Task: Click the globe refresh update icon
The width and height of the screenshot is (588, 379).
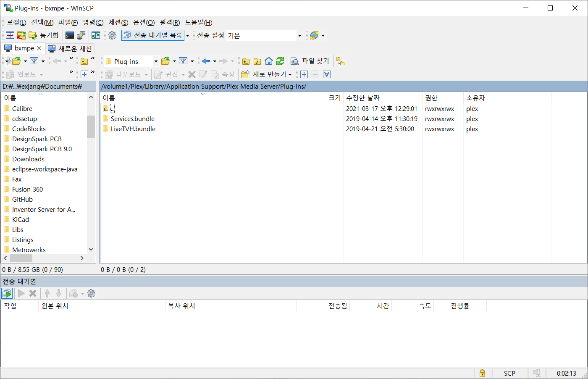Action: (314, 35)
